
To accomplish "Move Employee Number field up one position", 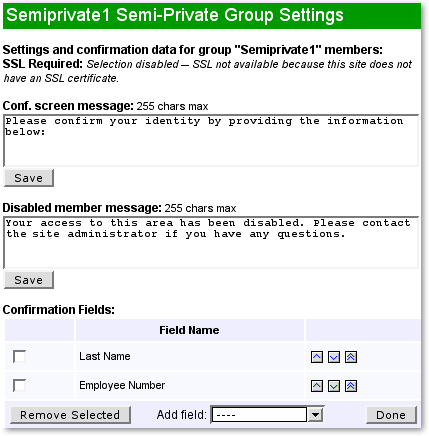I will coord(317,386).
